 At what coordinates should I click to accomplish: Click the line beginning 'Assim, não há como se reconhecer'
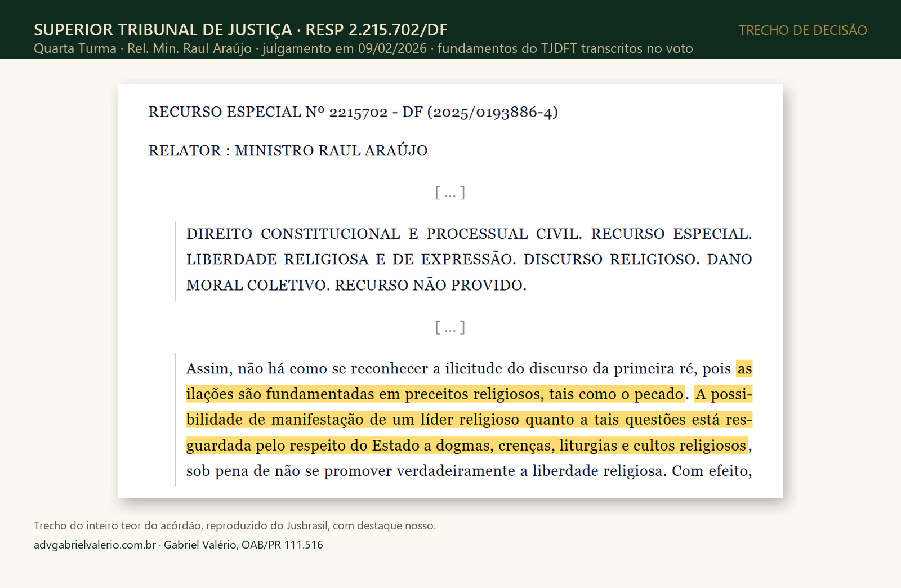(469, 368)
